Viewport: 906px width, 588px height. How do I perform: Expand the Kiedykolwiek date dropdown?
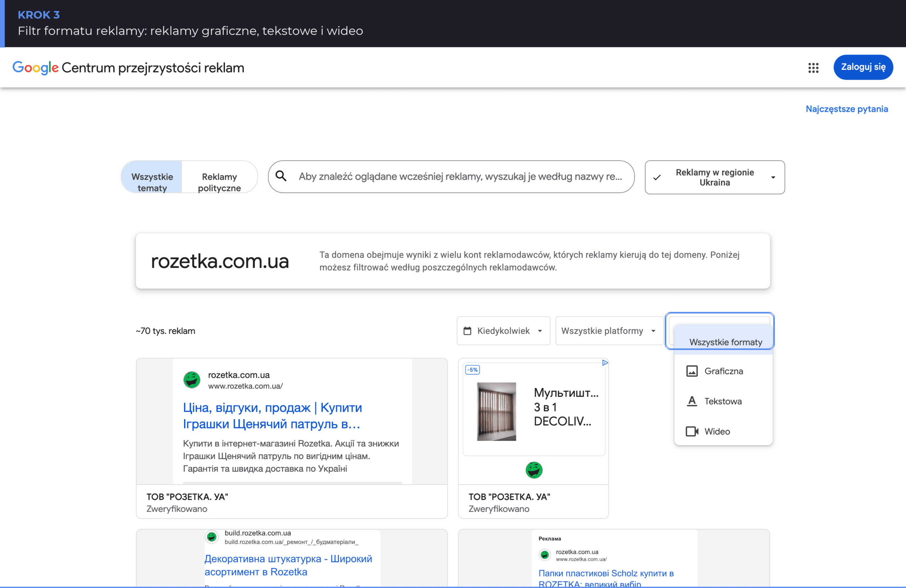coord(503,331)
